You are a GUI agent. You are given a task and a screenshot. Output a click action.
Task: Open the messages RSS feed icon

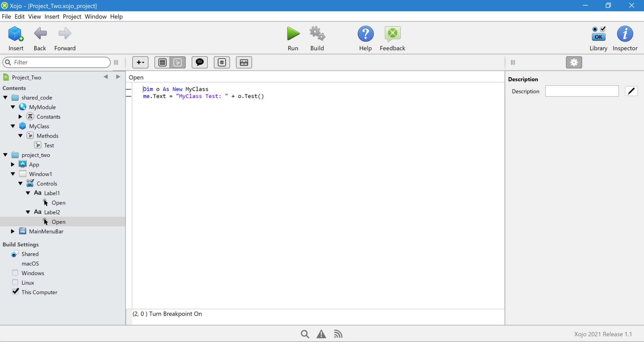(x=338, y=334)
